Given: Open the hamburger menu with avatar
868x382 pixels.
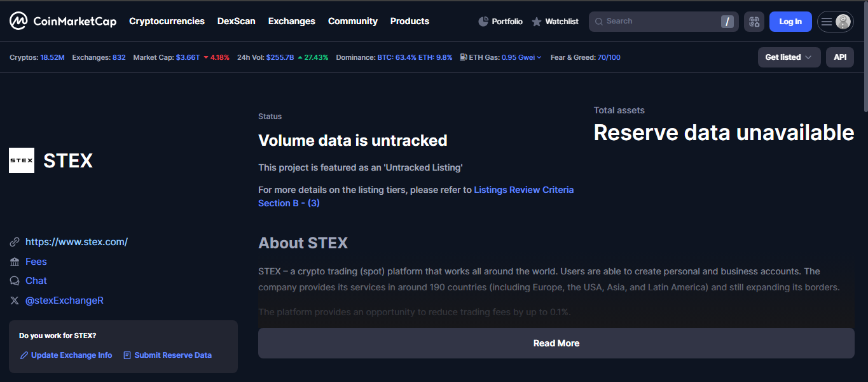Looking at the screenshot, I should (x=835, y=22).
